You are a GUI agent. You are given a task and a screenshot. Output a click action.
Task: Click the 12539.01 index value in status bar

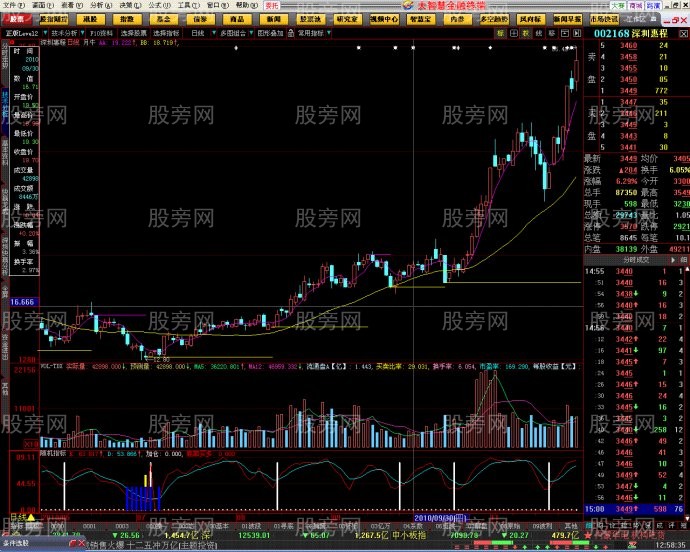254,535
